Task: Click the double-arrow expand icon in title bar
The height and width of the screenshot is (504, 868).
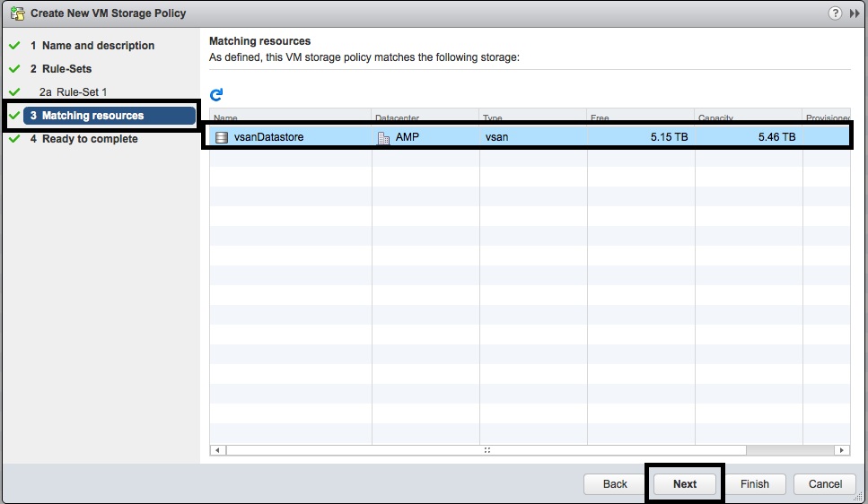Action: (x=855, y=13)
